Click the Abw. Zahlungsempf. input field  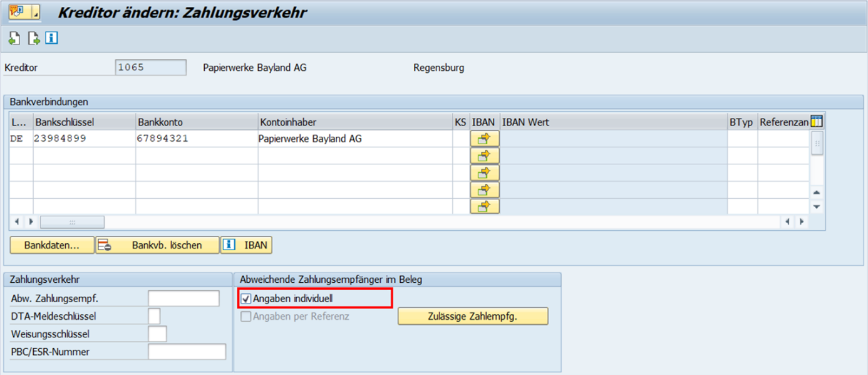tap(183, 298)
